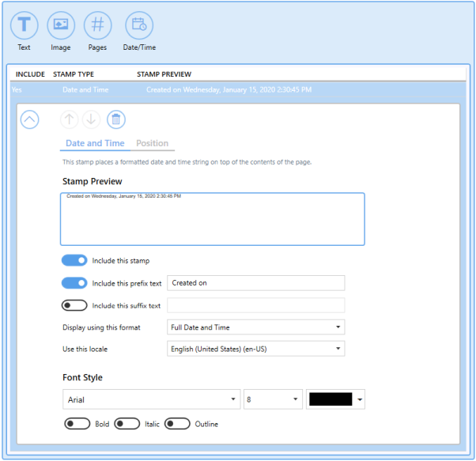This screenshot has width=476, height=461.
Task: Open the Full Date and Time format dropdown
Action: 256,327
